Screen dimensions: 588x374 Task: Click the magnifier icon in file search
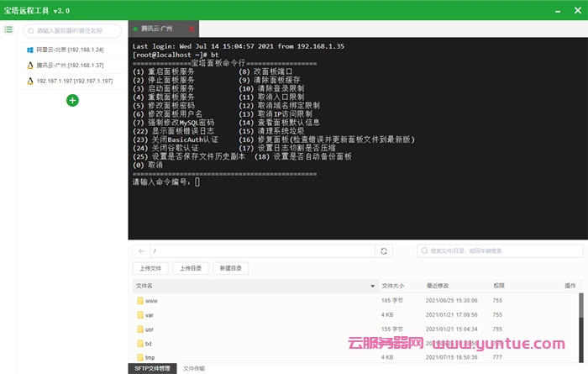424,250
